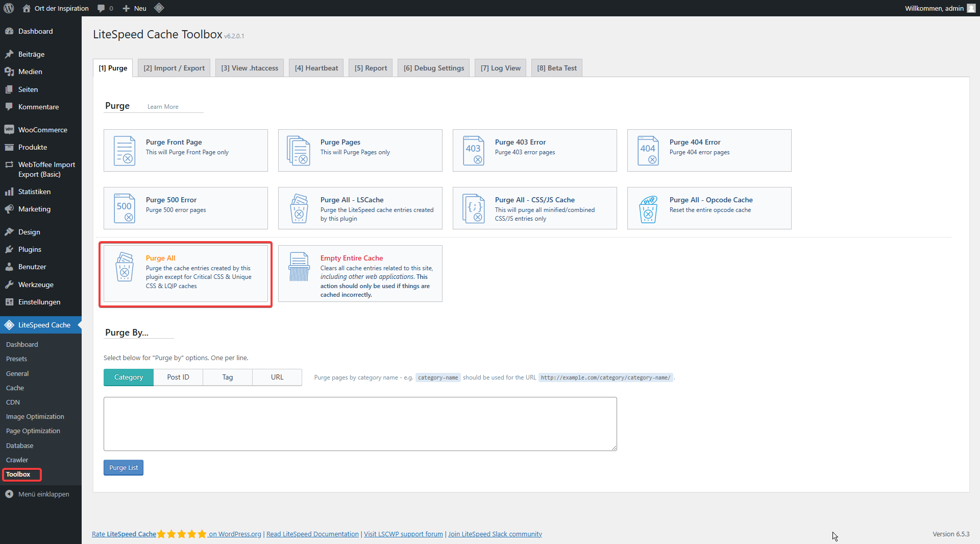Click the Benutzer user icon

pyautogui.click(x=9, y=267)
